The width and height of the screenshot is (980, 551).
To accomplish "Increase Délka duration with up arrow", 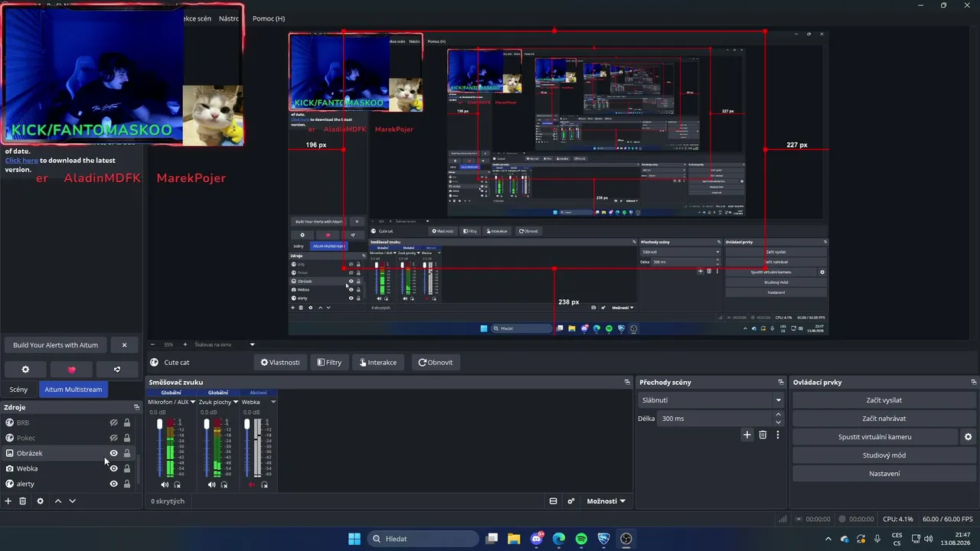I will 779,415.
